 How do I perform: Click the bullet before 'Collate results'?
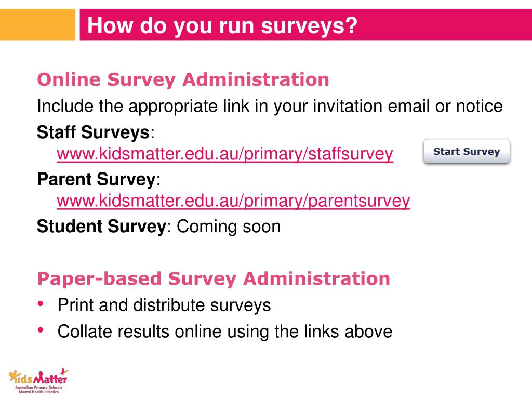point(41,330)
